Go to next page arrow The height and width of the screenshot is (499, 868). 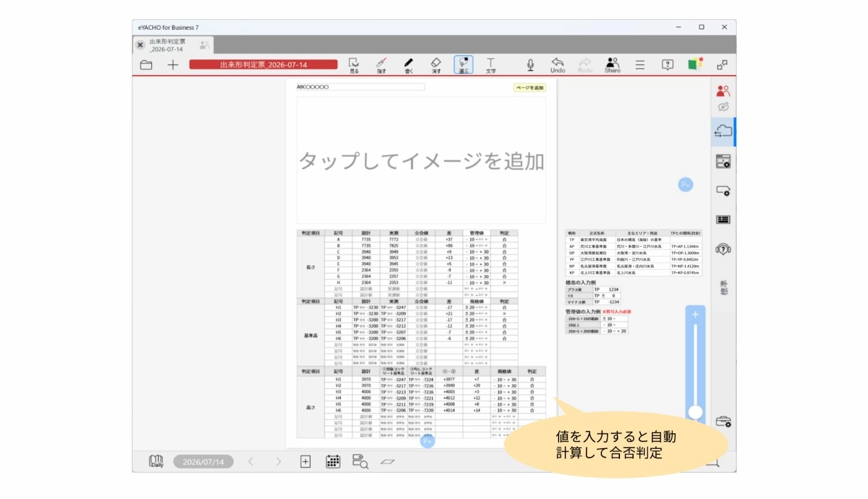pyautogui.click(x=278, y=461)
